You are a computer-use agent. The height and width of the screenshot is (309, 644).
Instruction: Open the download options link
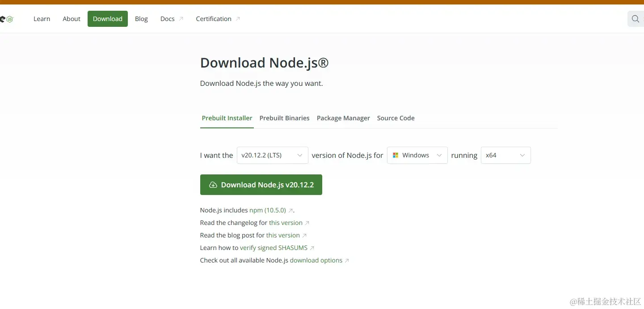[316, 260]
